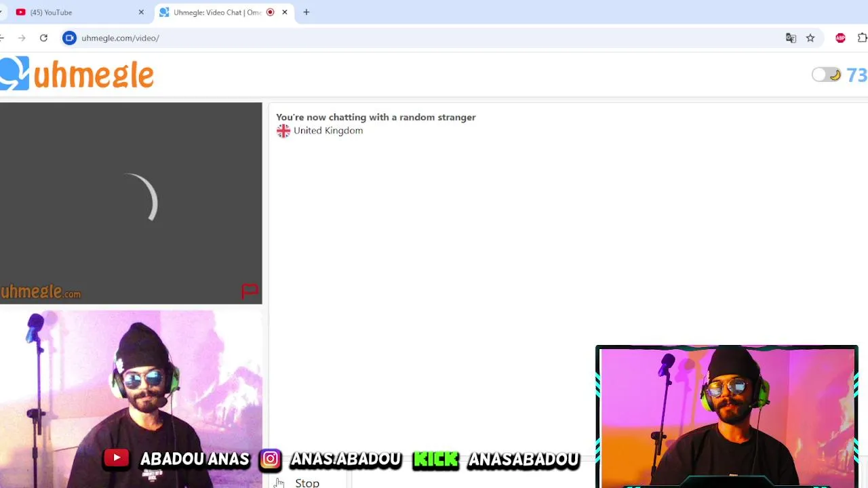Open the browser extensions puzzle icon
This screenshot has height=488, width=868.
click(x=863, y=38)
